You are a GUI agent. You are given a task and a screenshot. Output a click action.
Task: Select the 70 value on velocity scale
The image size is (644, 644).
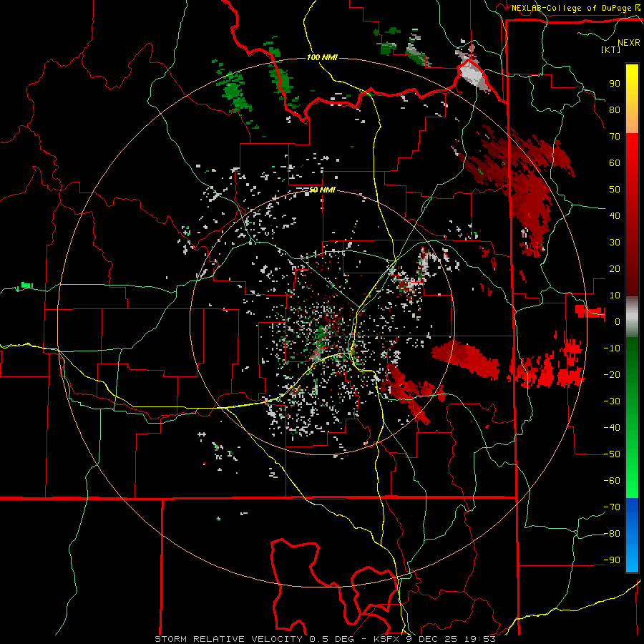click(x=615, y=137)
